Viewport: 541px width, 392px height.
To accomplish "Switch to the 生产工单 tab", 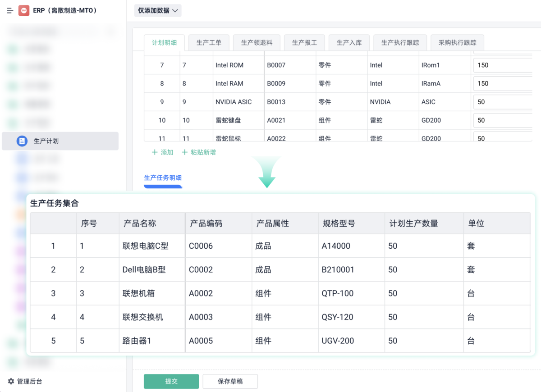I will [x=208, y=42].
